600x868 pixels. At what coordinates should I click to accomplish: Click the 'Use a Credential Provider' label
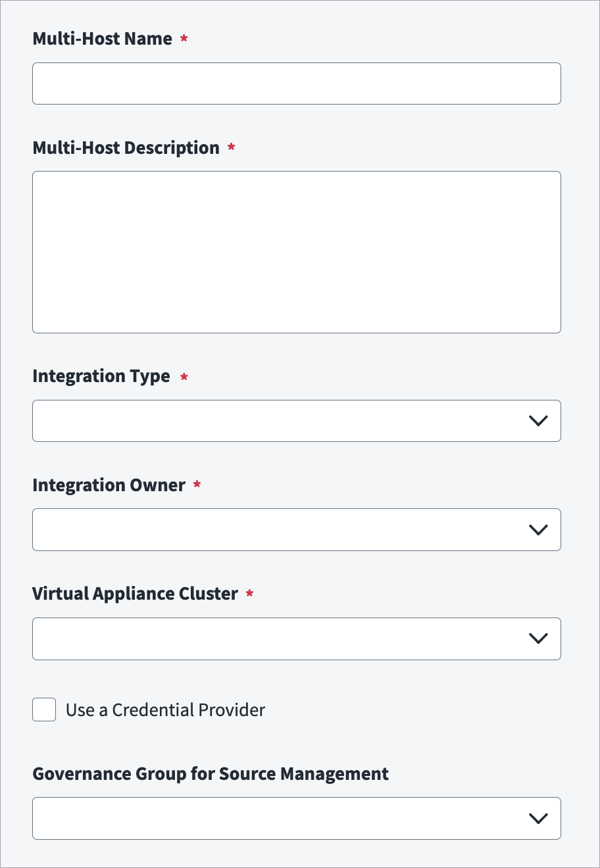coord(166,710)
